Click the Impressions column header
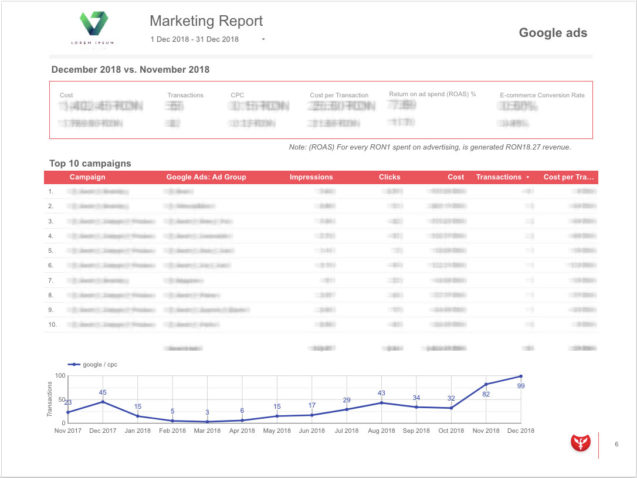This screenshot has width=637, height=478. point(311,177)
